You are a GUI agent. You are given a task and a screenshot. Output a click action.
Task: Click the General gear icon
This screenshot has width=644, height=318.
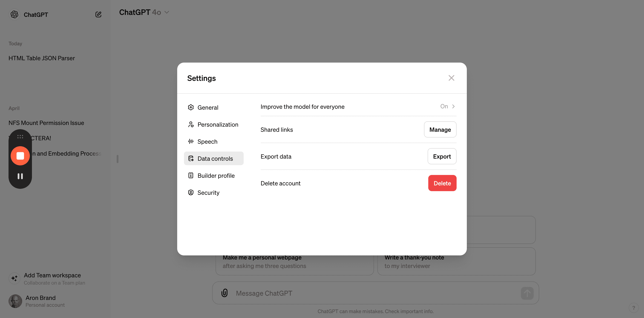pos(191,107)
